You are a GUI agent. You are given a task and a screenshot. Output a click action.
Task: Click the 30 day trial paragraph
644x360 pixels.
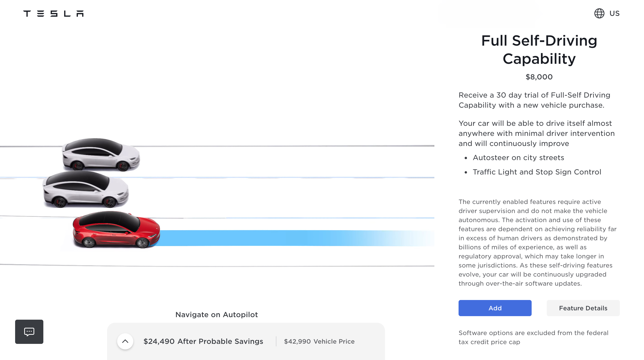[534, 100]
